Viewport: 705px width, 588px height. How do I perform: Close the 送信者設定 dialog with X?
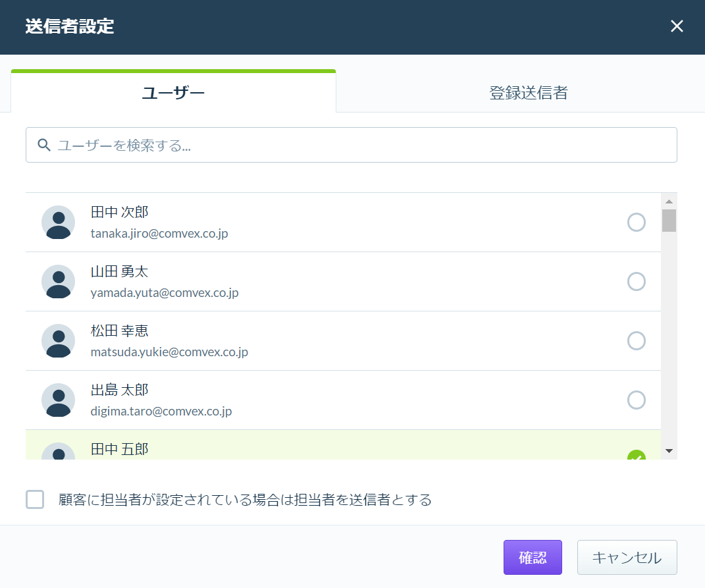click(x=677, y=26)
